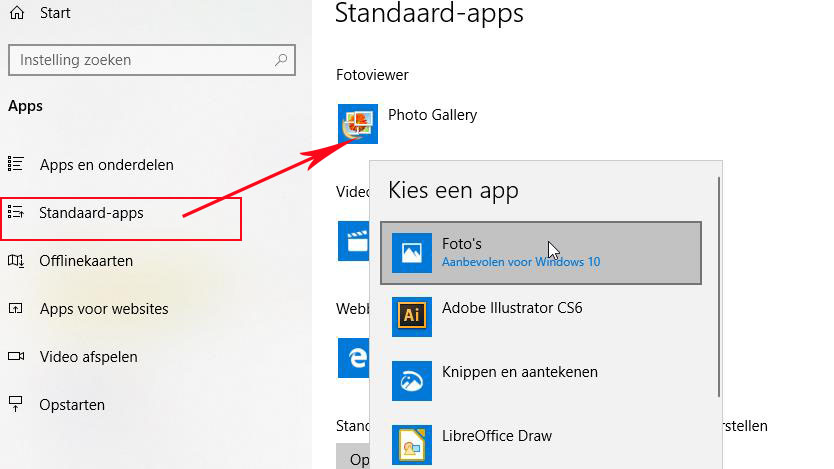Image resolution: width=834 pixels, height=469 pixels.
Task: Click the Apps voor websites sidebar icon
Action: pyautogui.click(x=16, y=309)
